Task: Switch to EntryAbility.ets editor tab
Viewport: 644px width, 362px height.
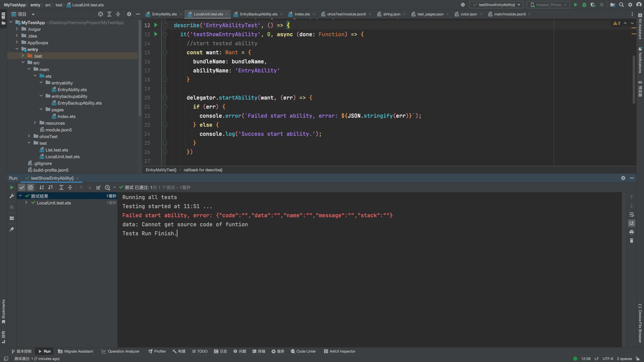Action: point(164,14)
